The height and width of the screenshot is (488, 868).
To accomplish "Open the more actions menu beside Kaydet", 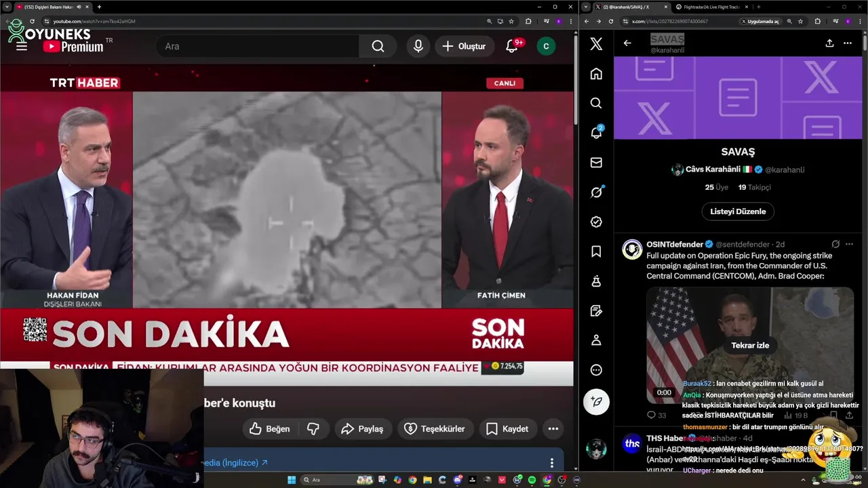I will click(x=553, y=428).
